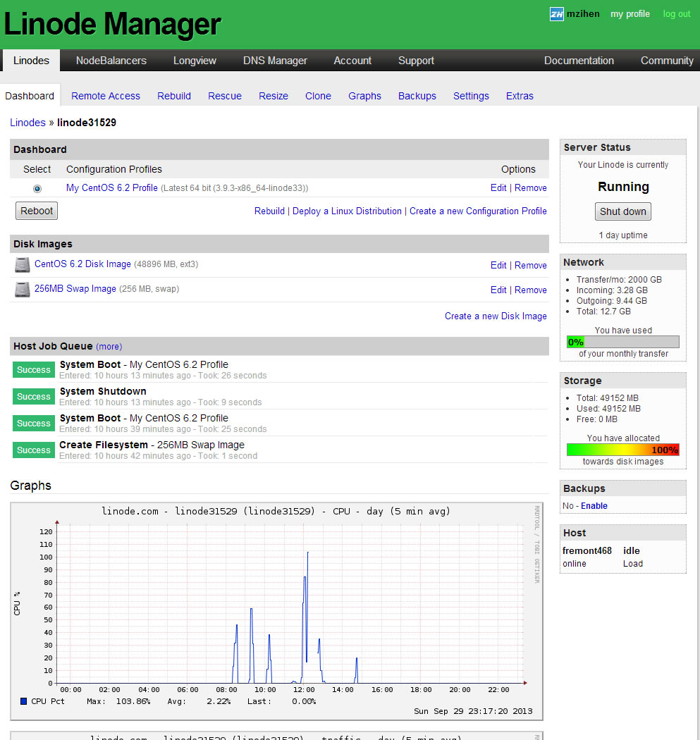Click the Outgoing: 9.44 GB entry
This screenshot has width=700, height=740.
tap(611, 301)
